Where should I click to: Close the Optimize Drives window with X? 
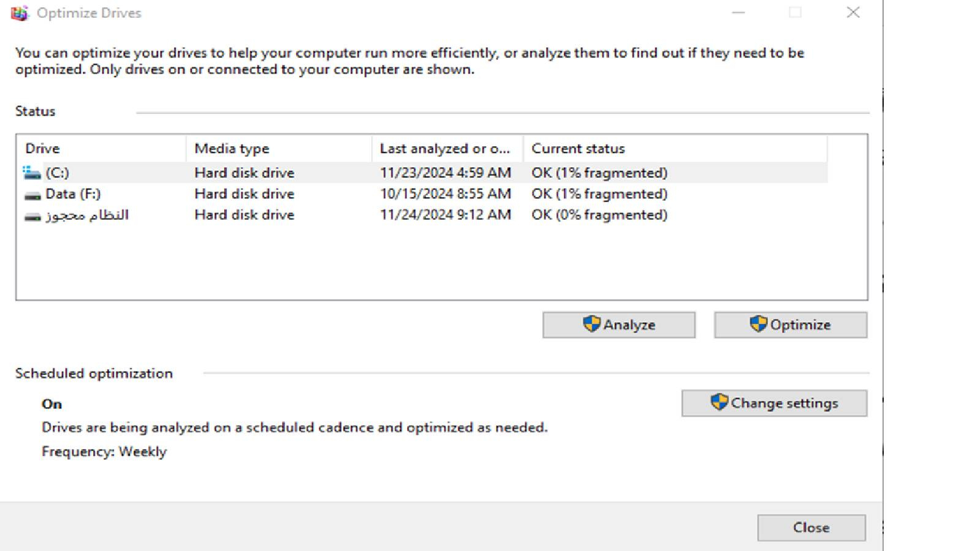[853, 13]
